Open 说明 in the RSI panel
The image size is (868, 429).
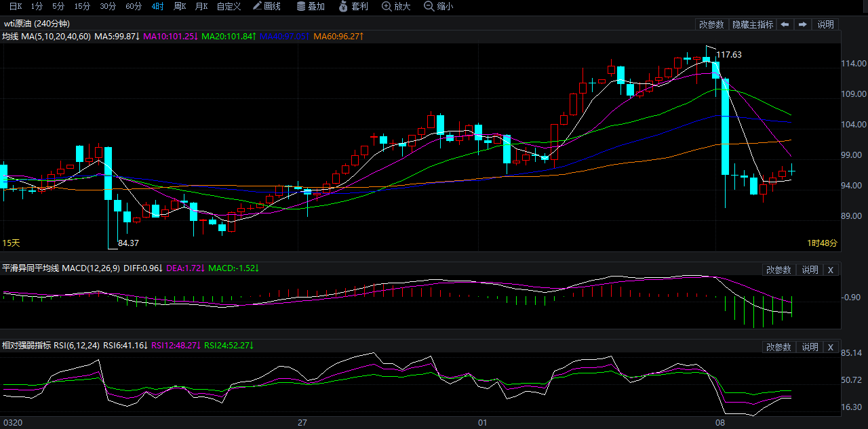click(810, 347)
